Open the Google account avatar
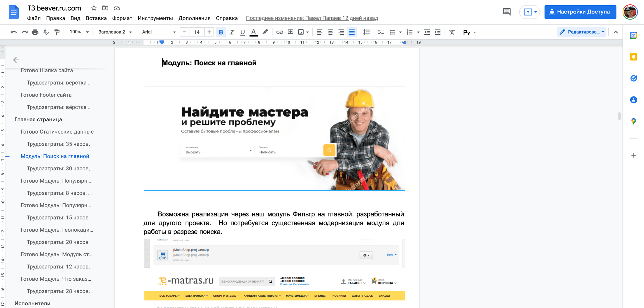This screenshot has width=644, height=308. point(630,12)
